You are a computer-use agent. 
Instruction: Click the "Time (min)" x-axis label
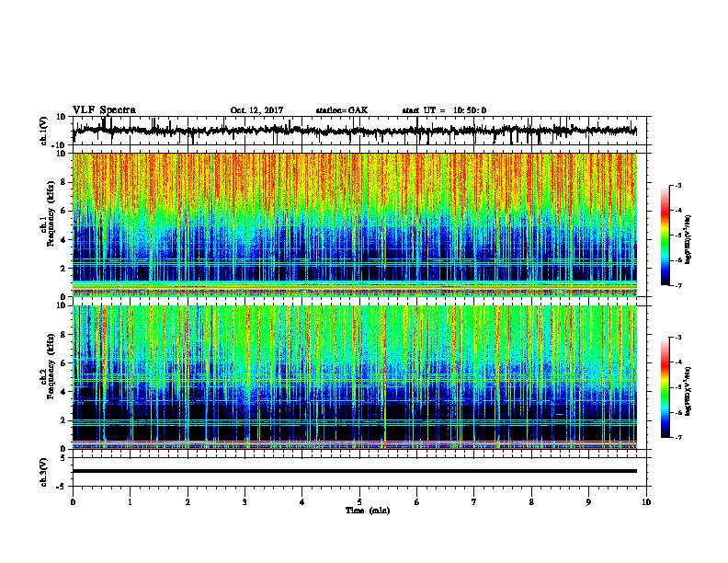click(x=368, y=511)
